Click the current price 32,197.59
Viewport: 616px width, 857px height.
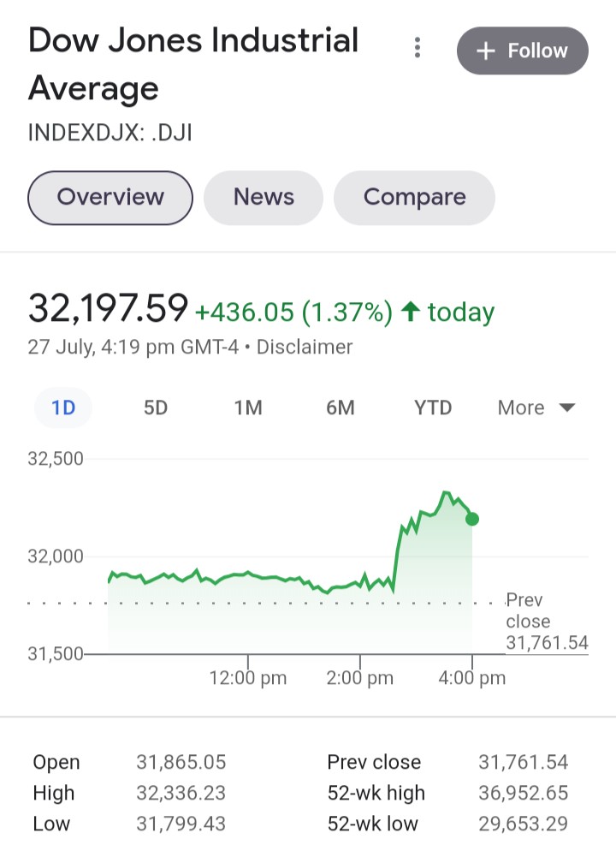[108, 309]
